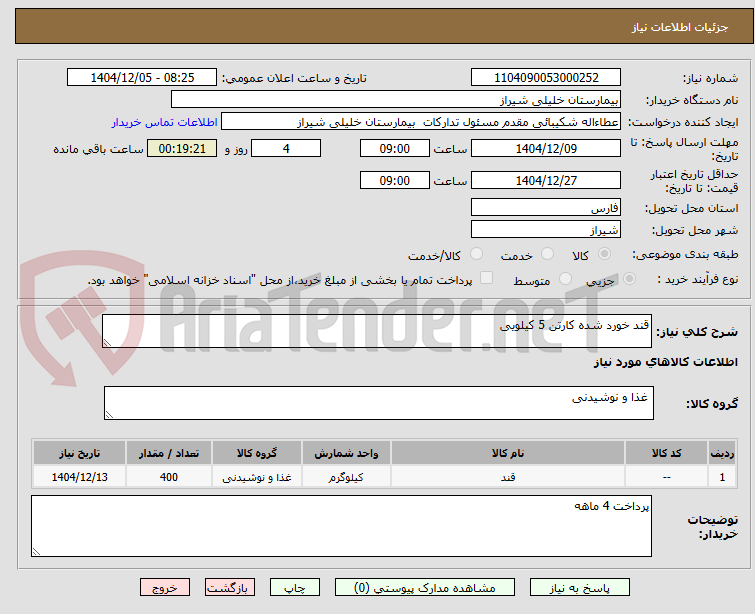Image resolution: width=755 pixels, height=614 pixels.
Task: Click the price validity time 09:00 field
Action: tap(394, 181)
